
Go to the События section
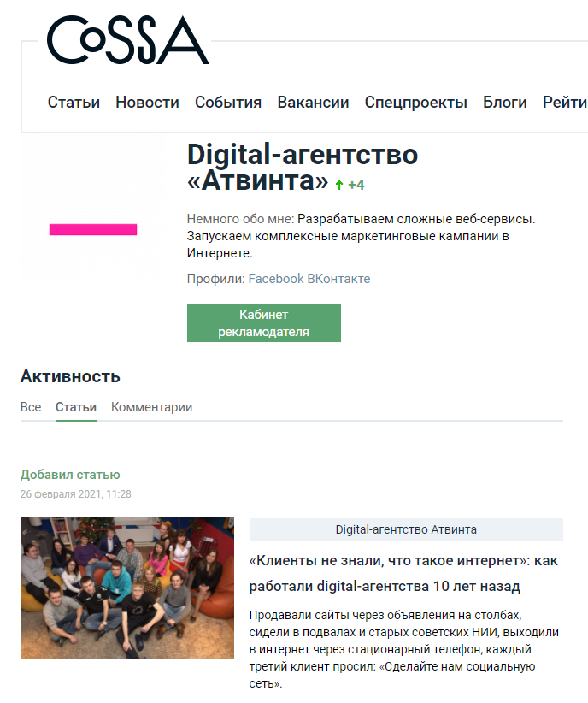pyautogui.click(x=228, y=103)
